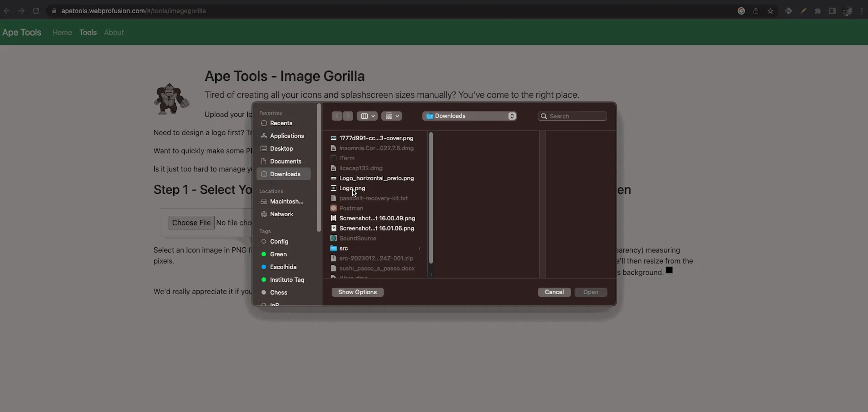Expand the Locations section in sidebar
The image size is (868, 412).
(x=271, y=191)
